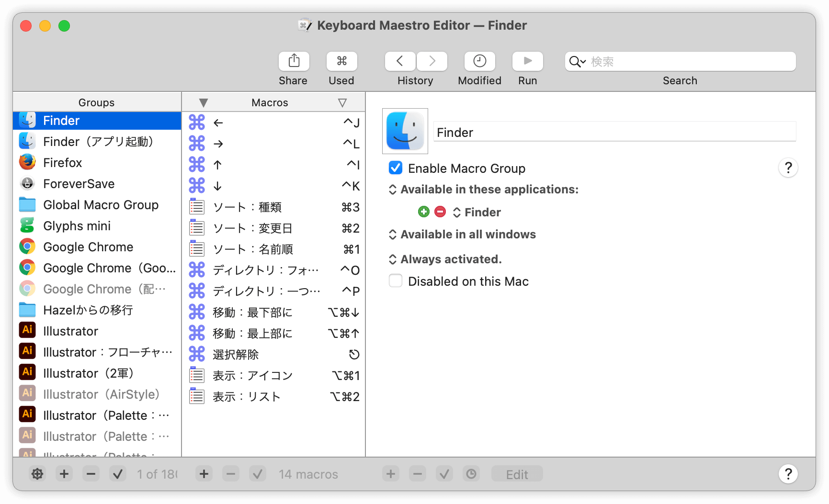Select the ForeverSave group
The image size is (829, 504).
click(97, 184)
